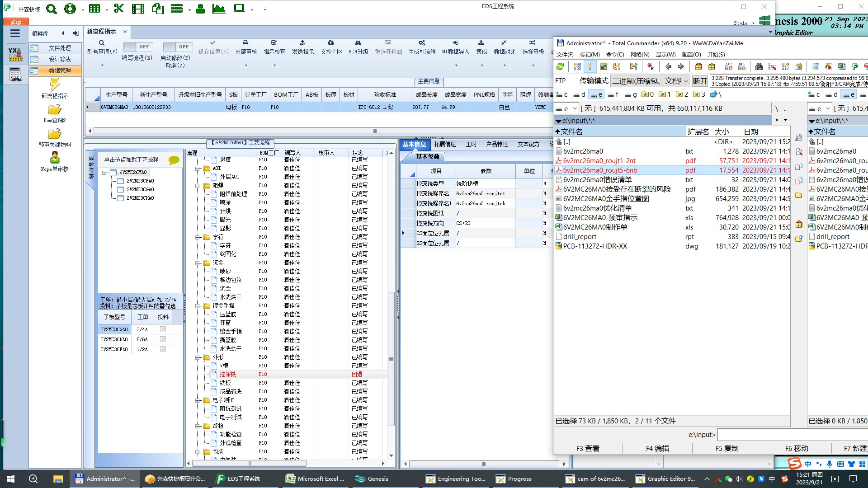This screenshot has width=868, height=488.
Task: Click F6 移动 button
Action: [x=797, y=448]
